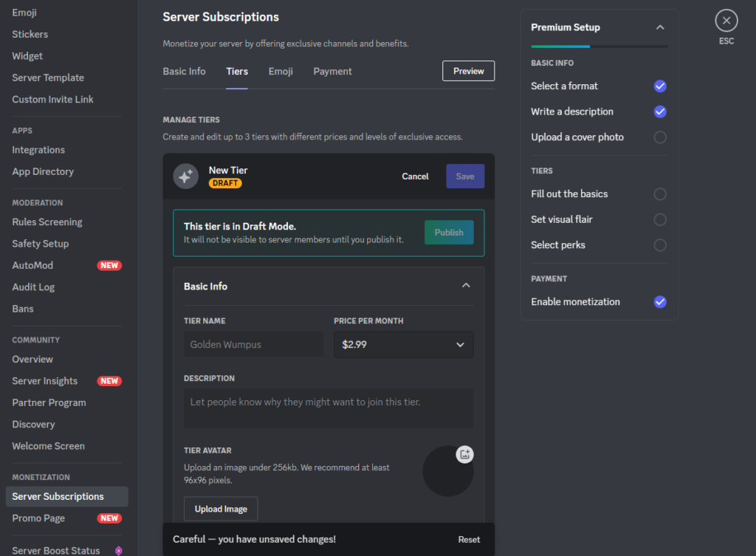Collapse the Basic Info section chevron
Image resolution: width=756 pixels, height=556 pixels.
point(466,286)
